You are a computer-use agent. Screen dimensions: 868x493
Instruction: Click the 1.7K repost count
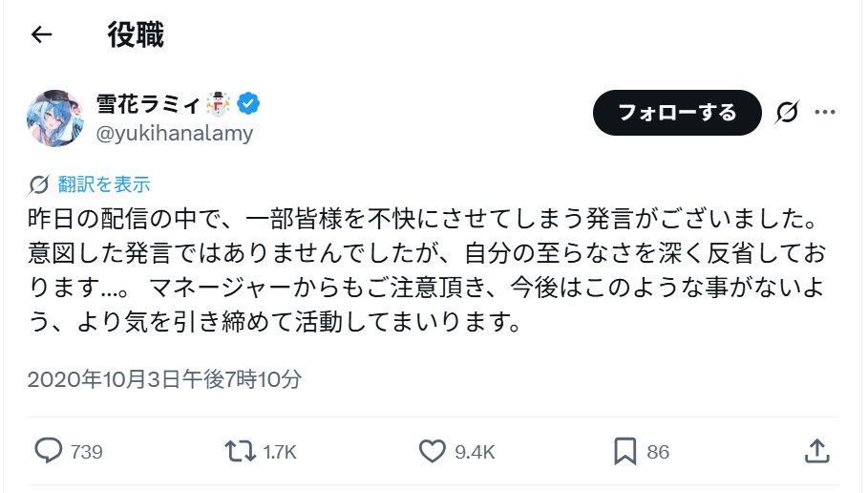[280, 452]
